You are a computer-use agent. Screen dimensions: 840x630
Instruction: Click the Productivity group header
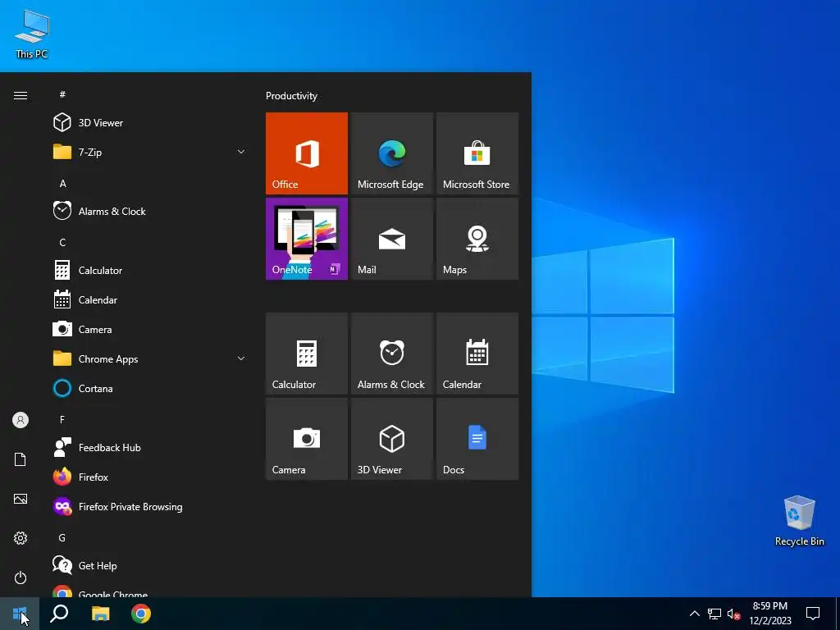[291, 96]
